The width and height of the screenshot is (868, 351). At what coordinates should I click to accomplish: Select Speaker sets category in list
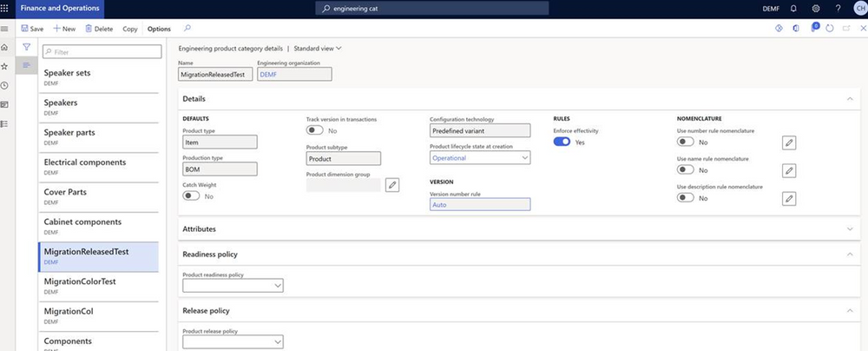click(99, 77)
